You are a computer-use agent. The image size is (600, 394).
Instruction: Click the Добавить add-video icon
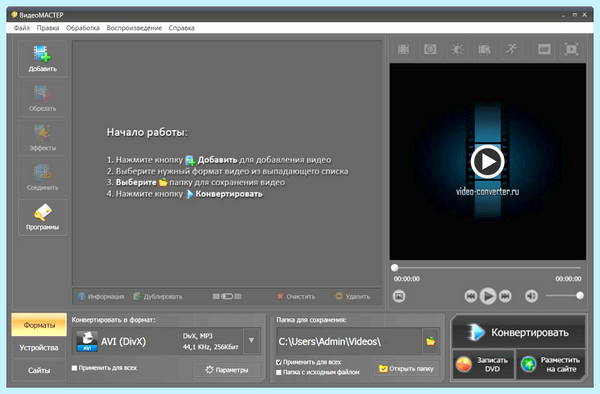tap(42, 59)
